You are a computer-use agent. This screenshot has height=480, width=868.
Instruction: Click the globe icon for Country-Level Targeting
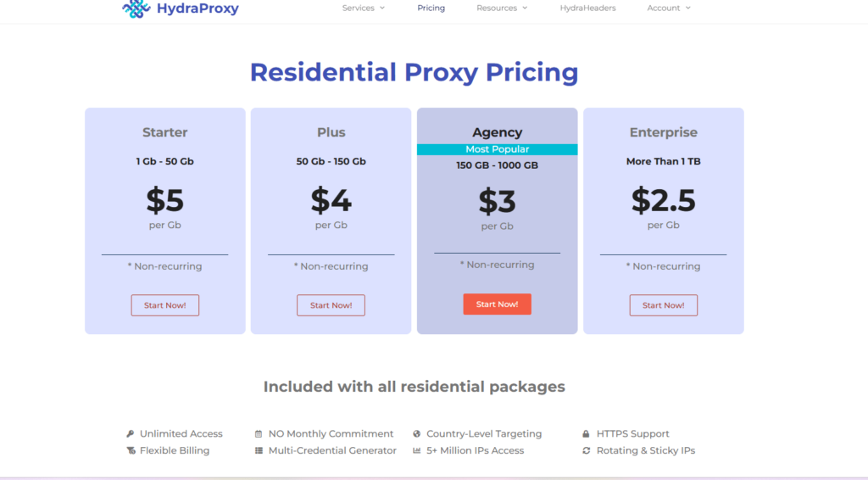pos(417,433)
